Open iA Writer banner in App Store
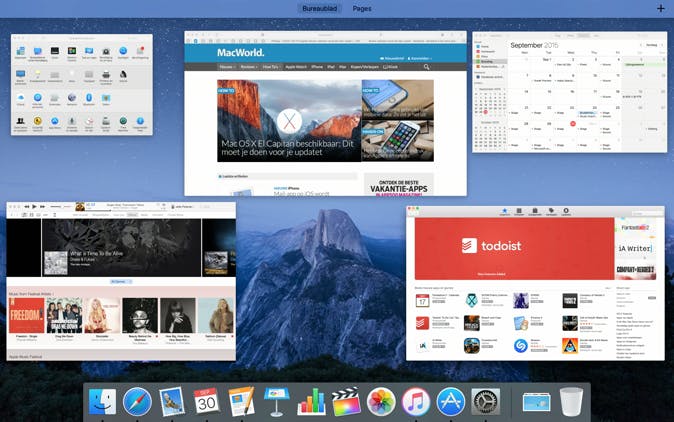The height and width of the screenshot is (422, 674). [636, 248]
